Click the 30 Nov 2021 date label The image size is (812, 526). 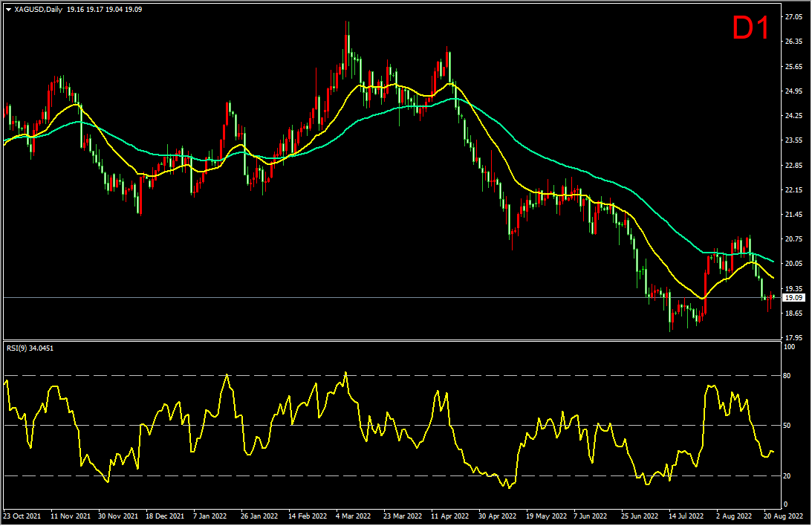coord(118,516)
